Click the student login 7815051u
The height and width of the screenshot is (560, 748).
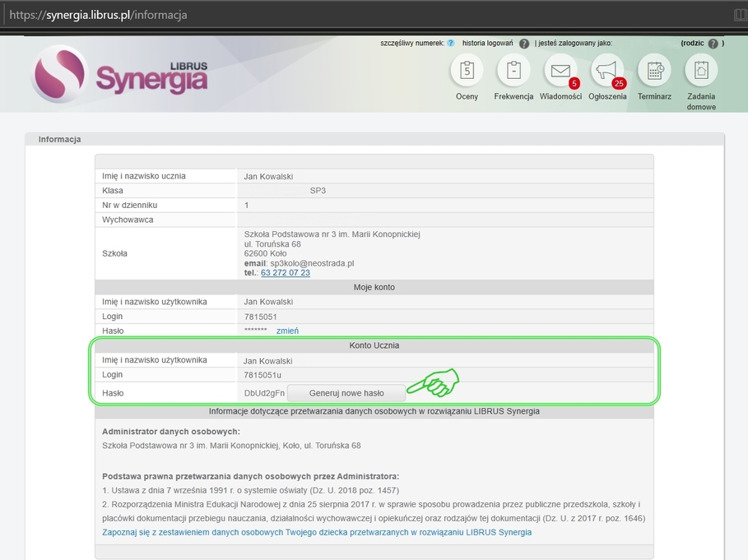(262, 375)
